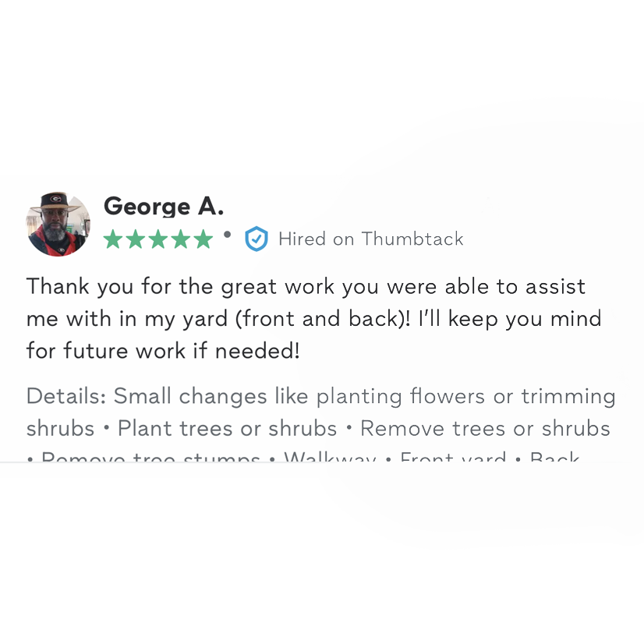Select the second green rating star
The width and height of the screenshot is (644, 644).
pyautogui.click(x=136, y=239)
